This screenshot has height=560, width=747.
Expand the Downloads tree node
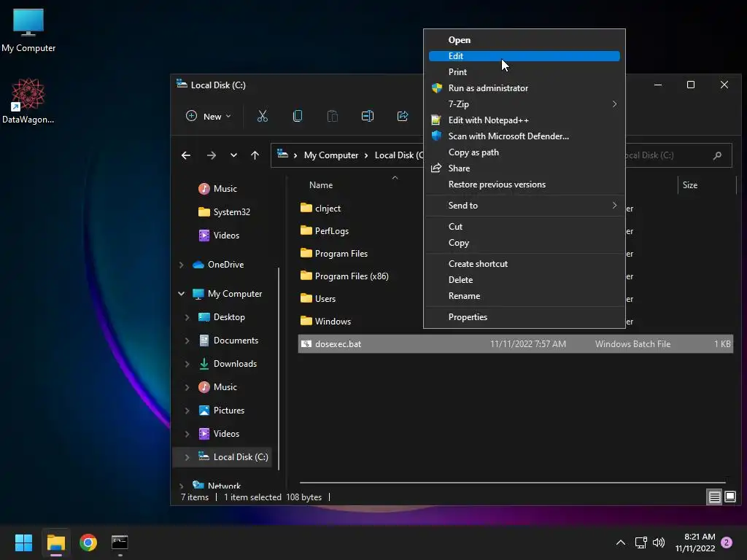coord(187,364)
